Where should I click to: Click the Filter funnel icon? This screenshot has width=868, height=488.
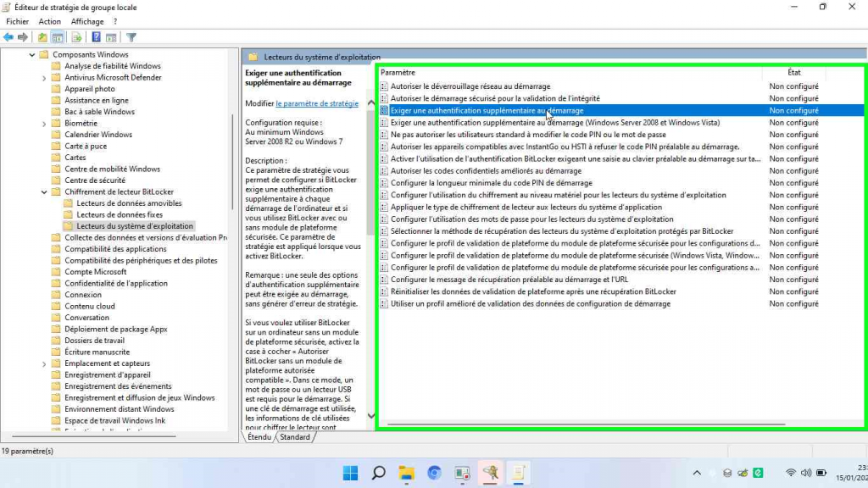coord(131,37)
